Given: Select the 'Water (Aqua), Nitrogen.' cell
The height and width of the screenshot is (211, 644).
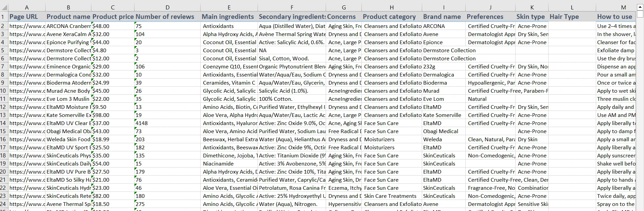Looking at the screenshot, I should click(292, 204).
